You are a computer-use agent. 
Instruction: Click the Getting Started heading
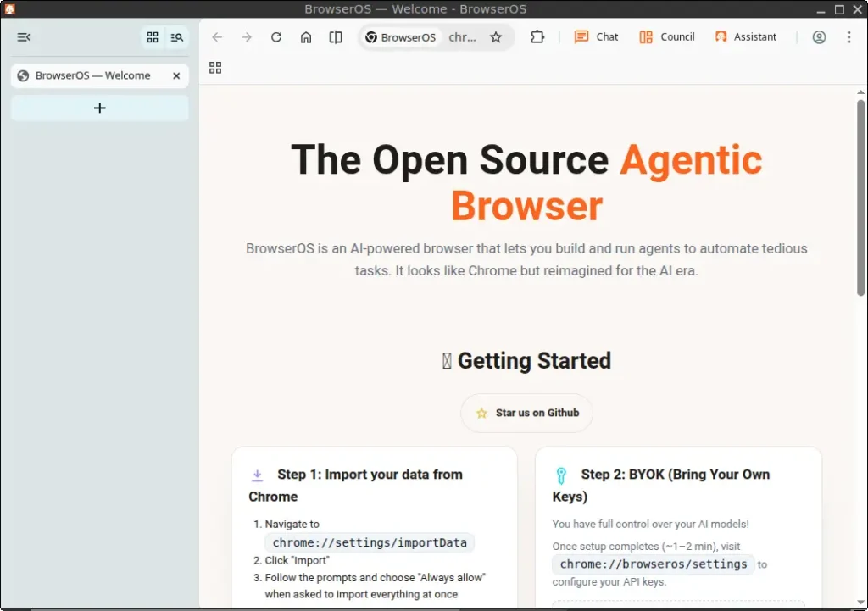526,361
